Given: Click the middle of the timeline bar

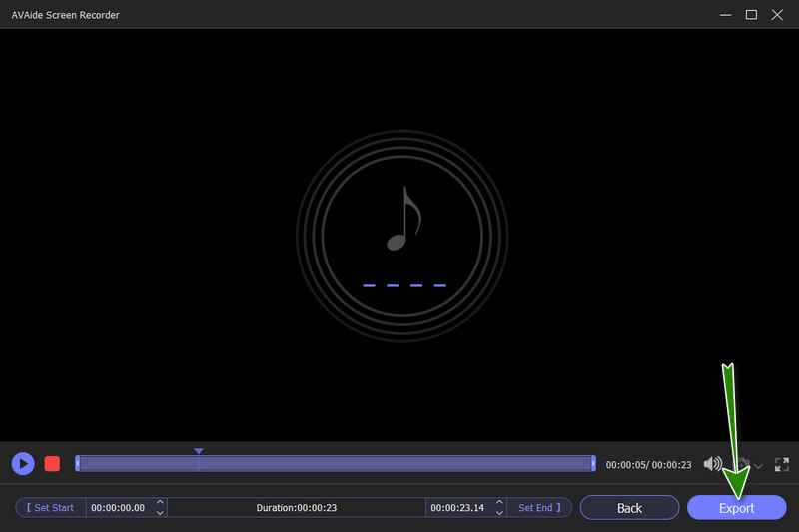Looking at the screenshot, I should click(x=336, y=463).
